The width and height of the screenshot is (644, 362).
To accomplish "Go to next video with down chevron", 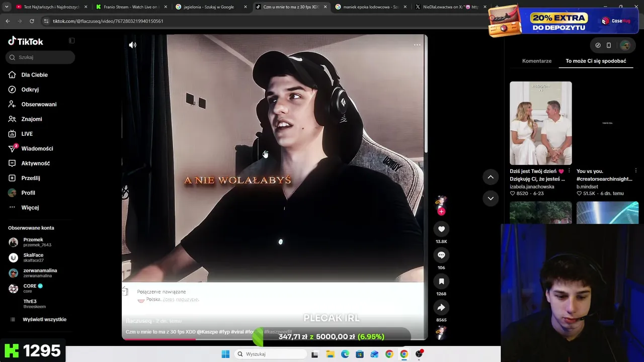I will (491, 198).
